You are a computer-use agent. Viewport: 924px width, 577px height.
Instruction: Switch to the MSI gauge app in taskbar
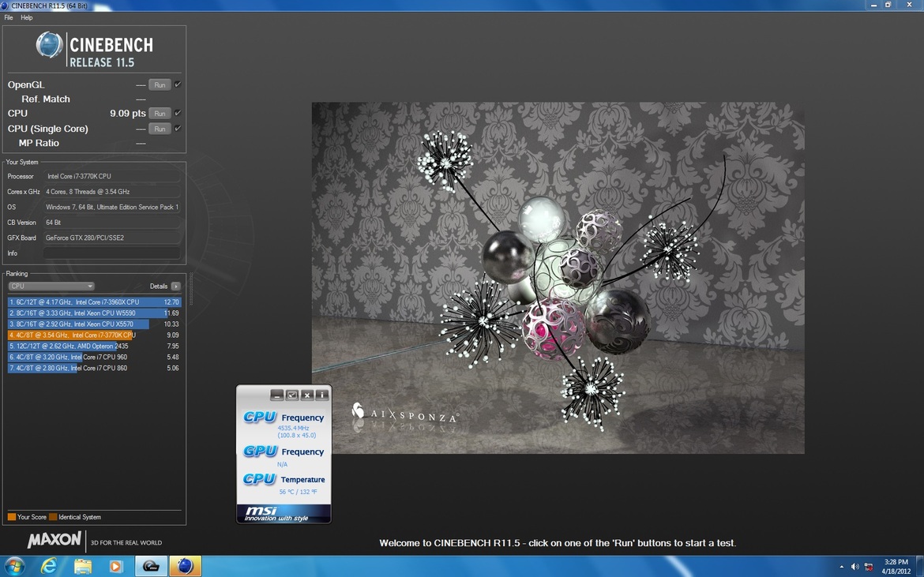[x=152, y=567]
